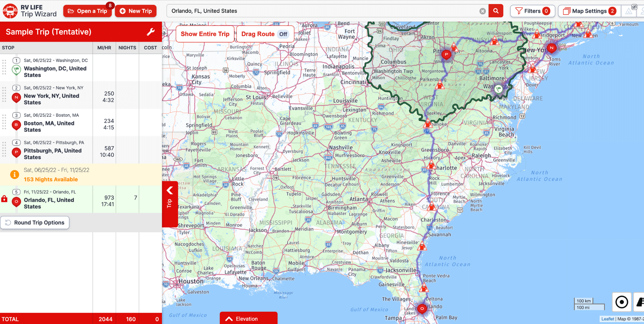Click the orange info icon for available nights

pyautogui.click(x=14, y=175)
